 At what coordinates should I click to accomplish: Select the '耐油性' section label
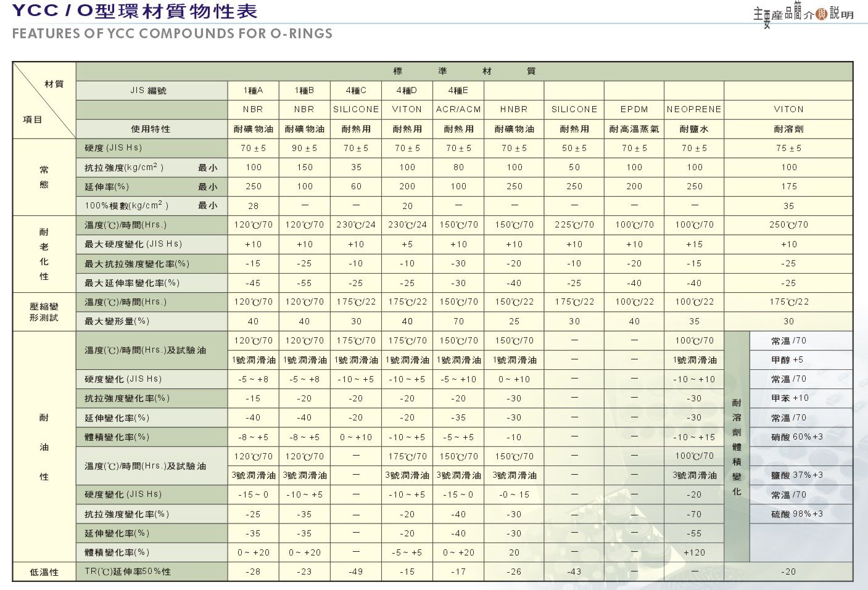click(44, 447)
